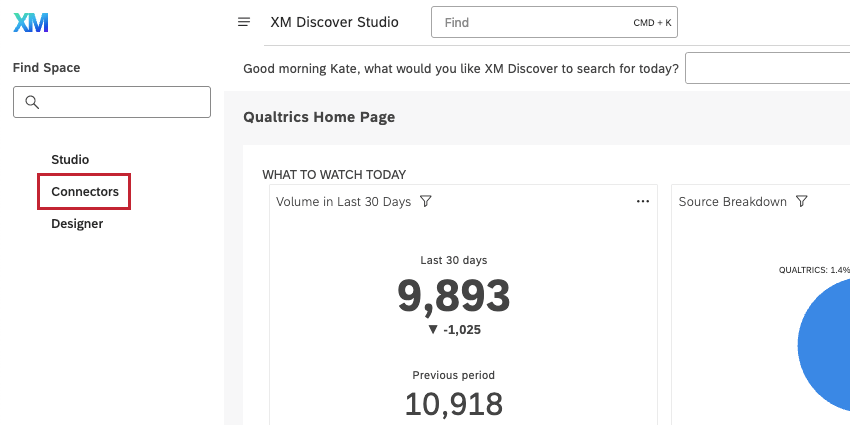
Task: Click the CMD + K shortcut hint
Action: [652, 23]
